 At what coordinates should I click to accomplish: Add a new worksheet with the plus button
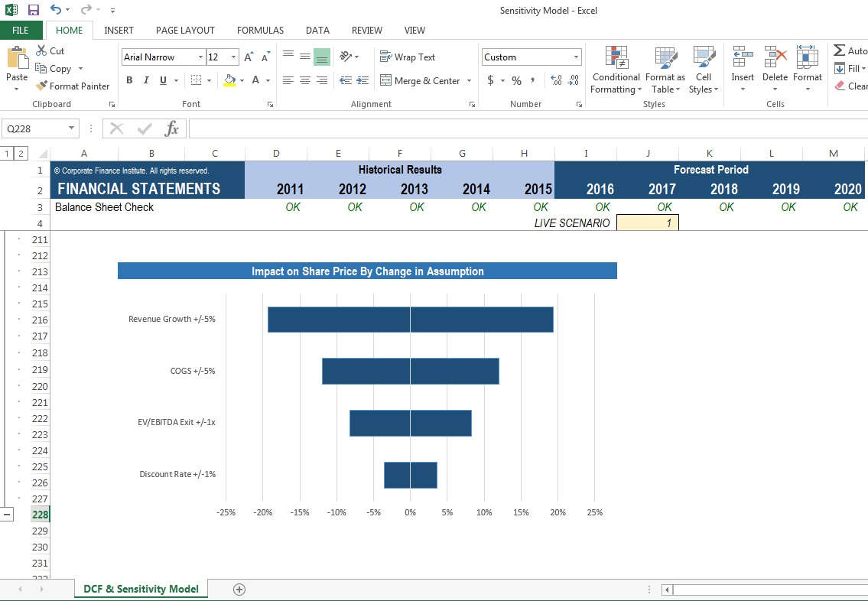pyautogui.click(x=239, y=589)
